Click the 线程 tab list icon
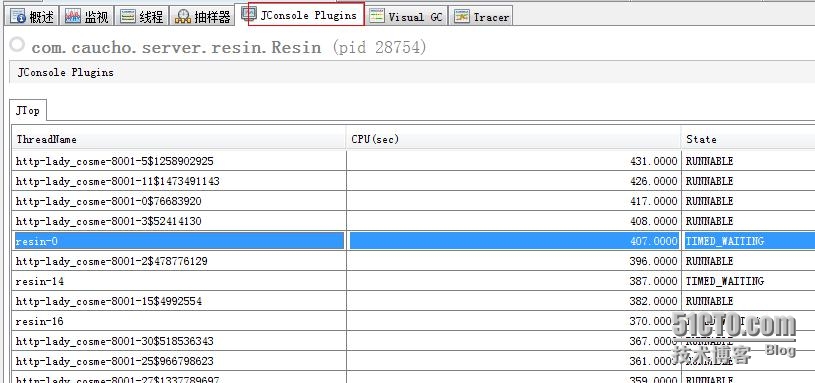Image resolution: width=815 pixels, height=383 pixels. [x=127, y=17]
